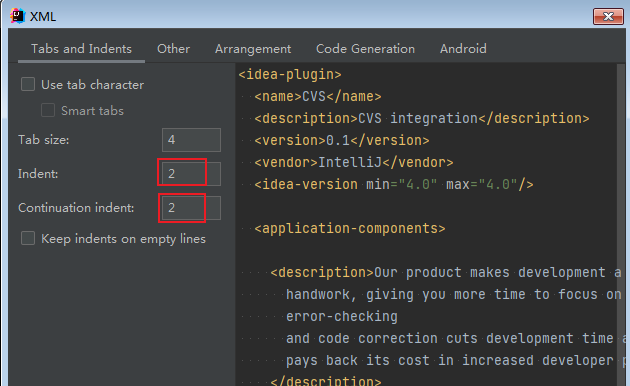Click the error-checking preview line
630x386 pixels.
tap(342, 316)
